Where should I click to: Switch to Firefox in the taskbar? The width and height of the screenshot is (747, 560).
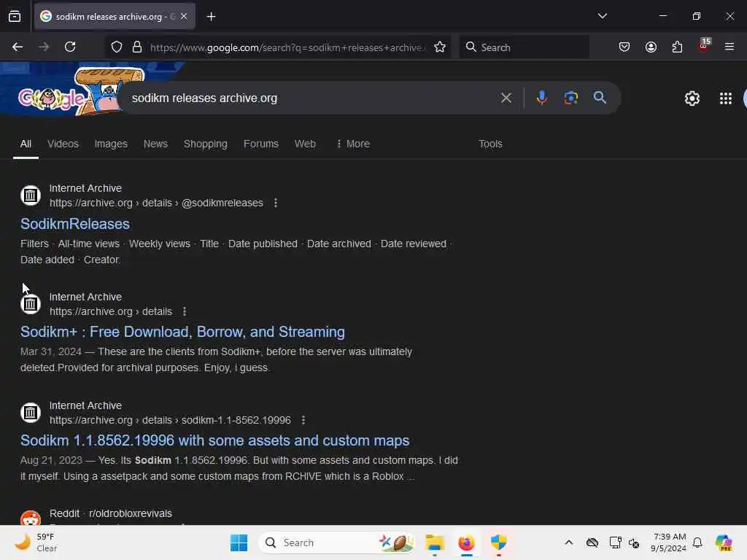466,542
